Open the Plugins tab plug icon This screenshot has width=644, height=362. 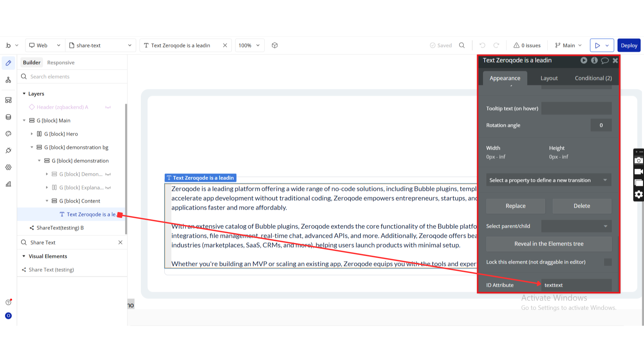click(8, 150)
